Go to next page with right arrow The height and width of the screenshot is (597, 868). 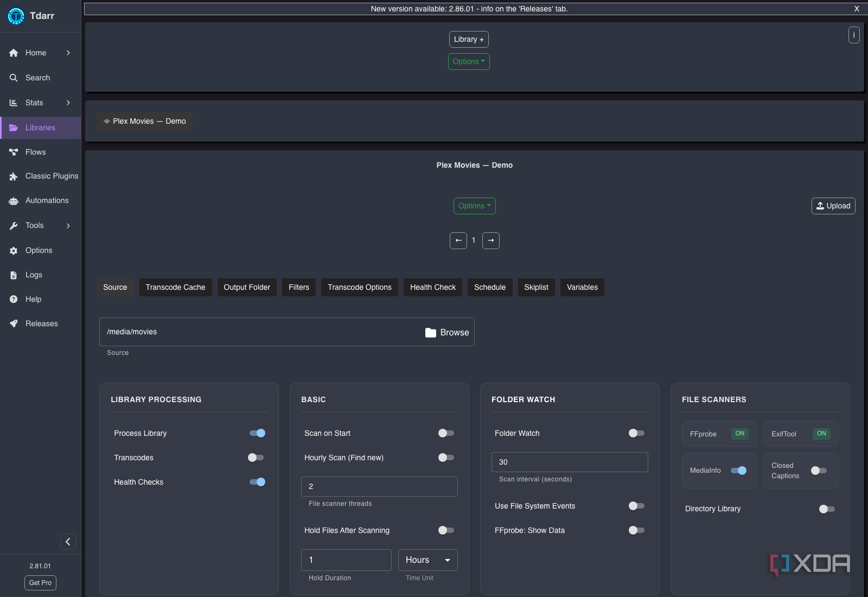pyautogui.click(x=491, y=240)
